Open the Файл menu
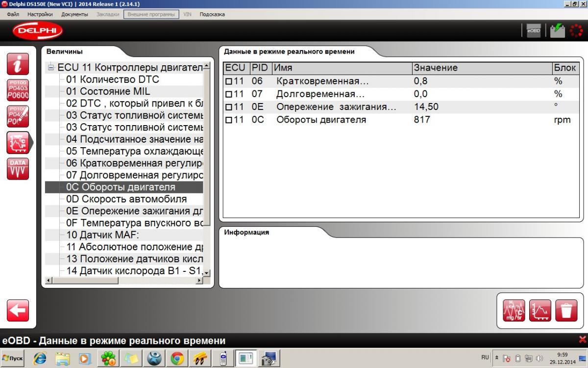The height and width of the screenshot is (368, 588). 13,14
